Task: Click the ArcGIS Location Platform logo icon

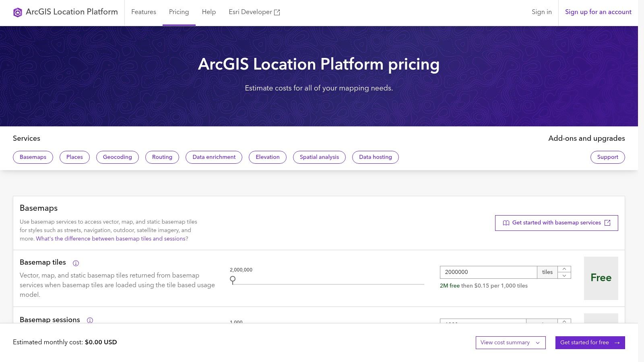Action: click(17, 12)
